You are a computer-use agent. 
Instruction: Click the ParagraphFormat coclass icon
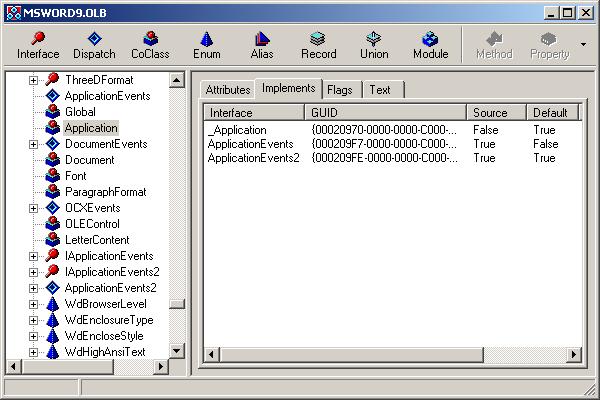coord(52,192)
